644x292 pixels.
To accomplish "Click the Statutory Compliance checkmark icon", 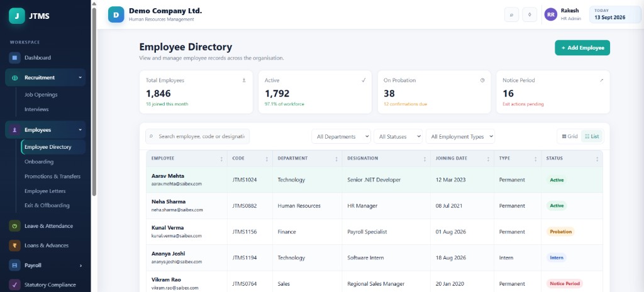I will coord(15,284).
